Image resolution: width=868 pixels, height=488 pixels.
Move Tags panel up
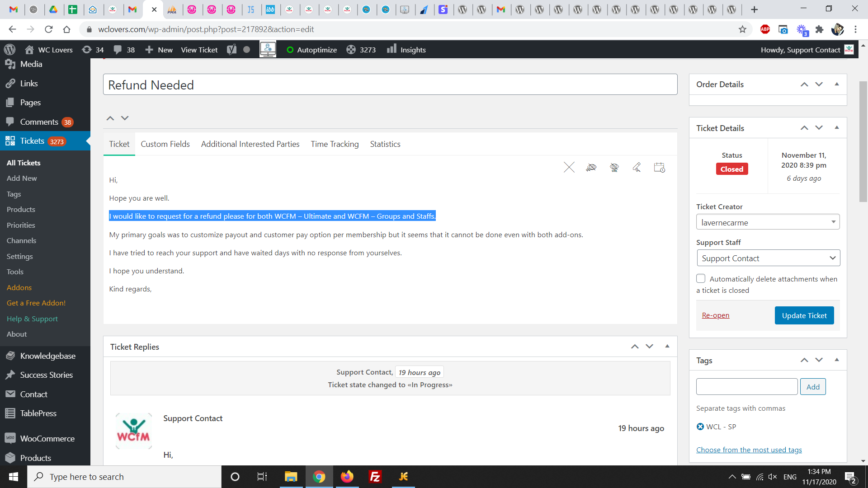pyautogui.click(x=804, y=360)
